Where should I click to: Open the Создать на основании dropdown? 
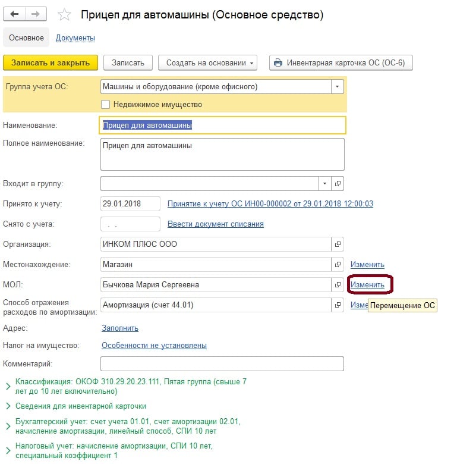210,62
